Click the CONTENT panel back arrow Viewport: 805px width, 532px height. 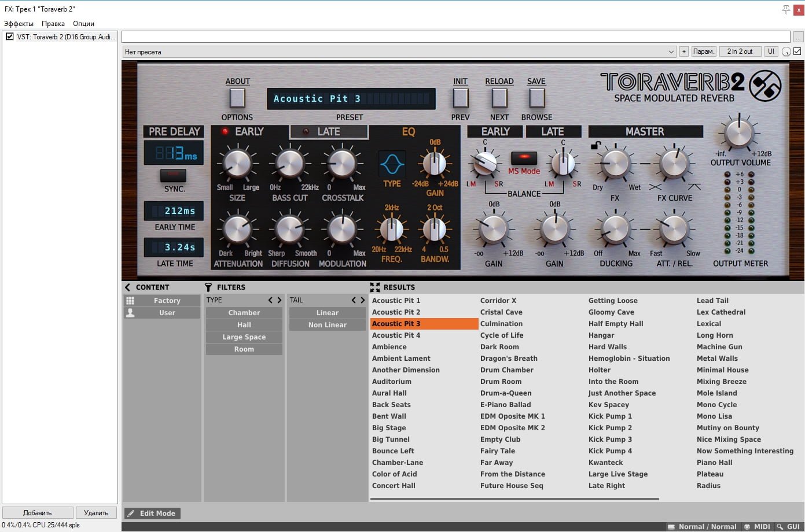128,287
